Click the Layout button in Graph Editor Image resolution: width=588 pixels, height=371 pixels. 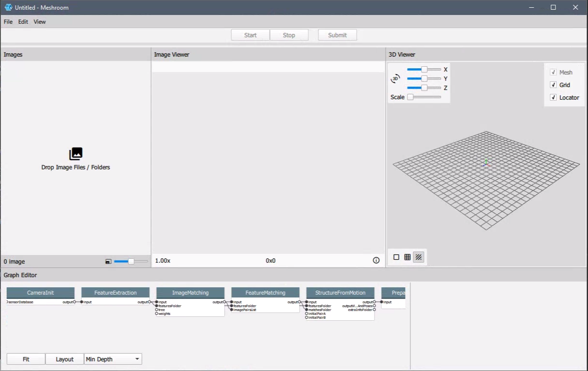click(64, 359)
